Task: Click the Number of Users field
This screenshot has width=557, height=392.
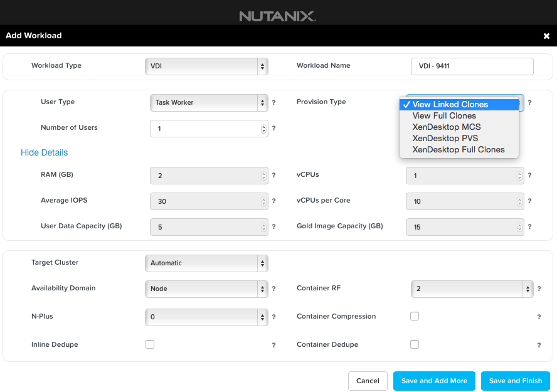Action: (x=209, y=129)
